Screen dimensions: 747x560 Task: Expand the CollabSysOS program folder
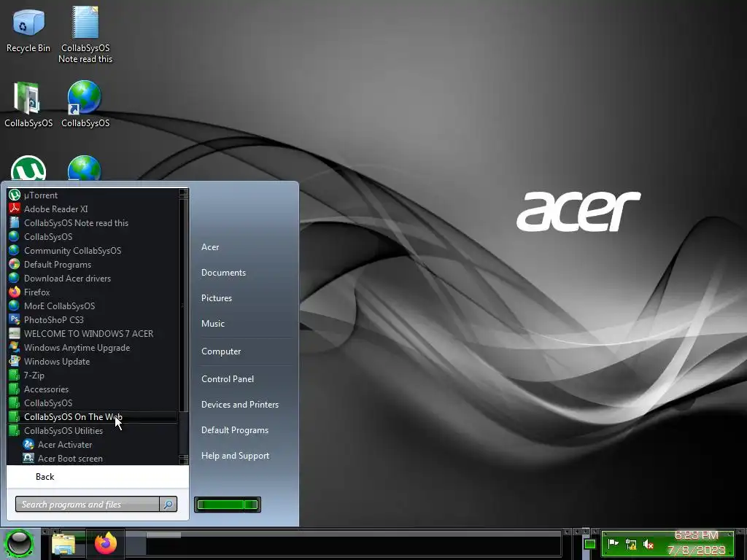tap(93, 402)
